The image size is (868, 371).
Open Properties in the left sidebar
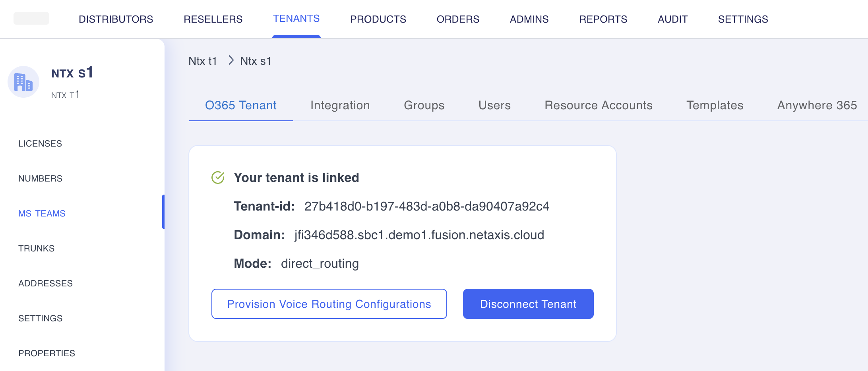(46, 353)
